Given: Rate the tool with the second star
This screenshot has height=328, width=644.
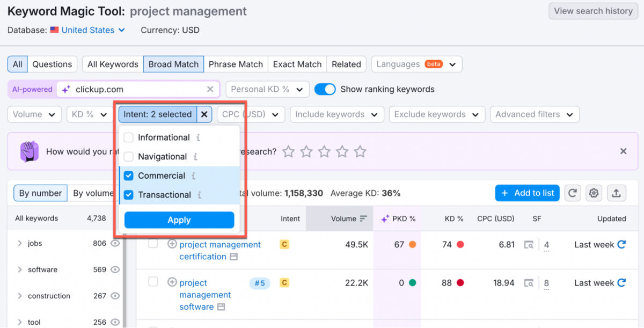Looking at the screenshot, I should tap(306, 151).
